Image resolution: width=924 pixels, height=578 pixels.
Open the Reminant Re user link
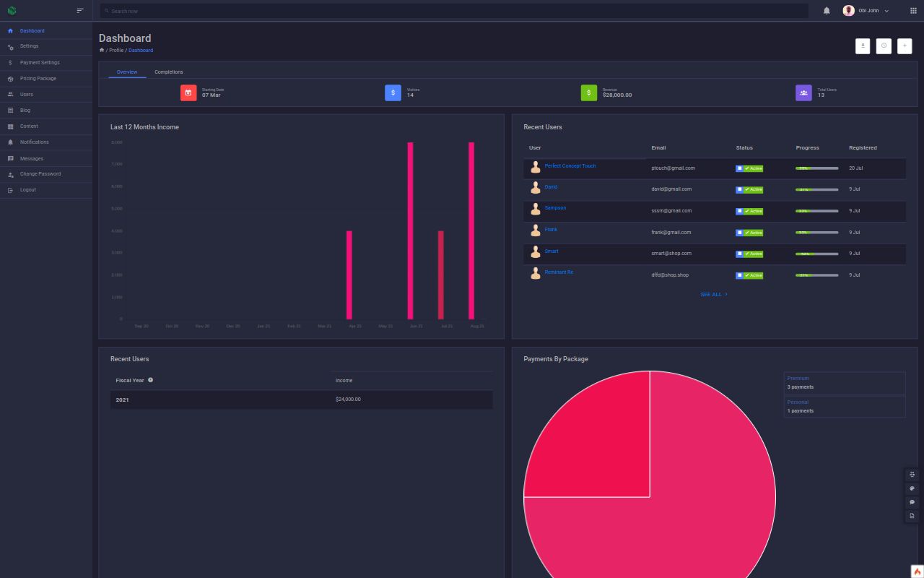point(559,272)
